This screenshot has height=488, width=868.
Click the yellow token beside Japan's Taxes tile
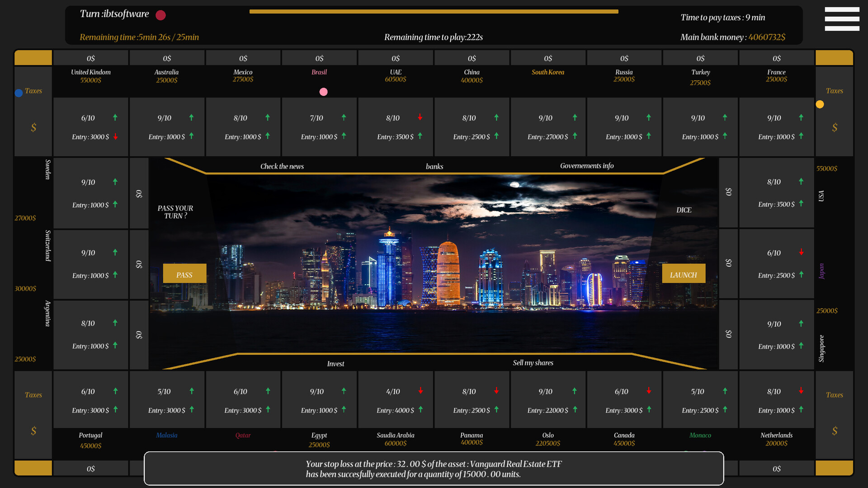820,104
